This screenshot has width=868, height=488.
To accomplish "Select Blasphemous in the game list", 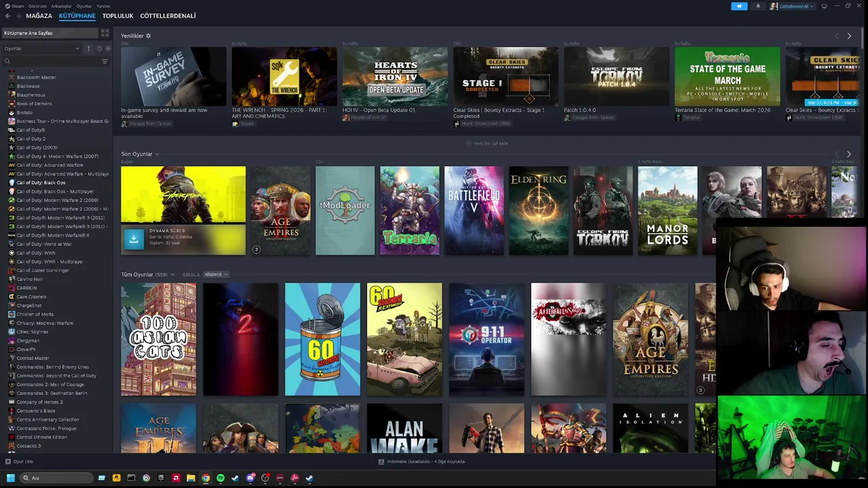I will (31, 95).
